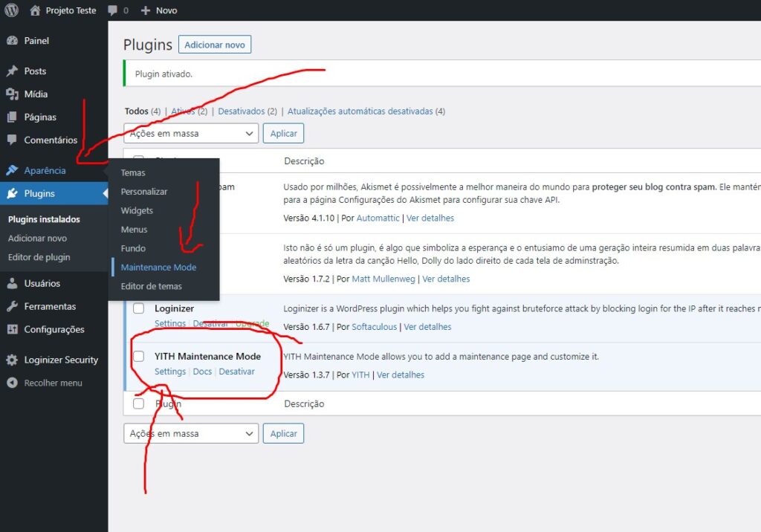Open Menus in the Aparência submenu
This screenshot has width=761, height=532.
134,230
